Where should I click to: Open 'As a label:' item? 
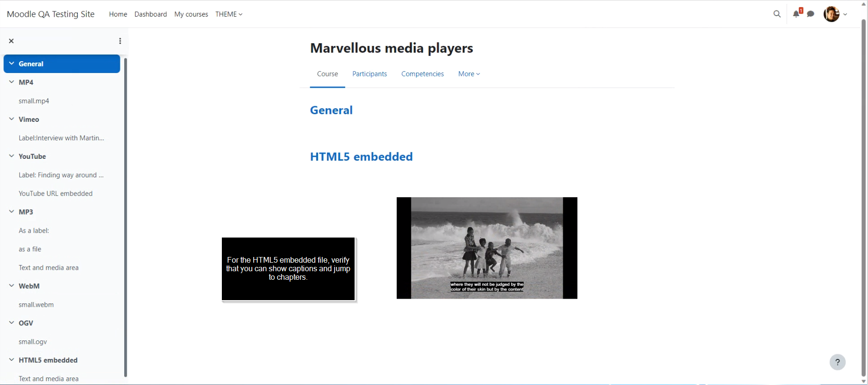pyautogui.click(x=34, y=230)
